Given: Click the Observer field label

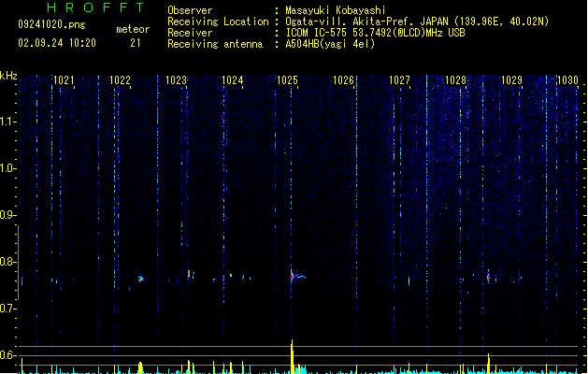Looking at the screenshot, I should (x=190, y=10).
